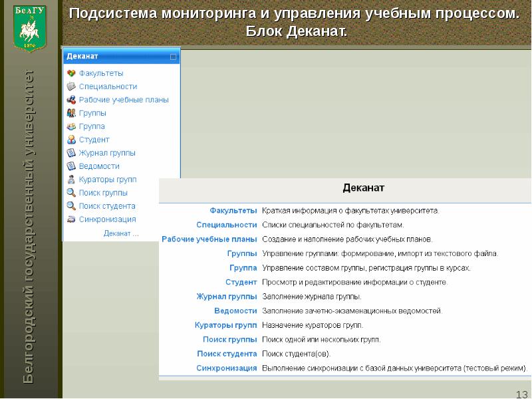Click the Поиск студента magnifier icon
Viewport: 532px width, 399px height.
71,206
